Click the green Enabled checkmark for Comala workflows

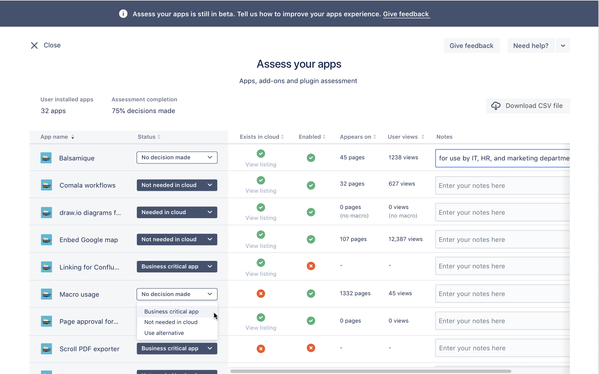[311, 185]
